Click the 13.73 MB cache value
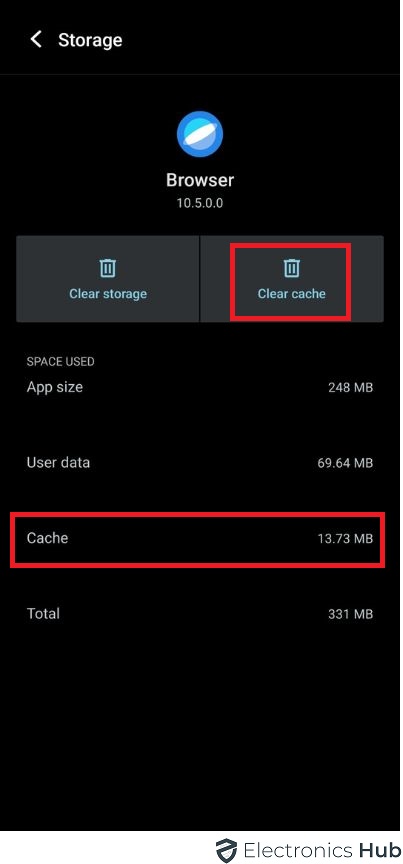The image size is (403, 864). [x=345, y=538]
